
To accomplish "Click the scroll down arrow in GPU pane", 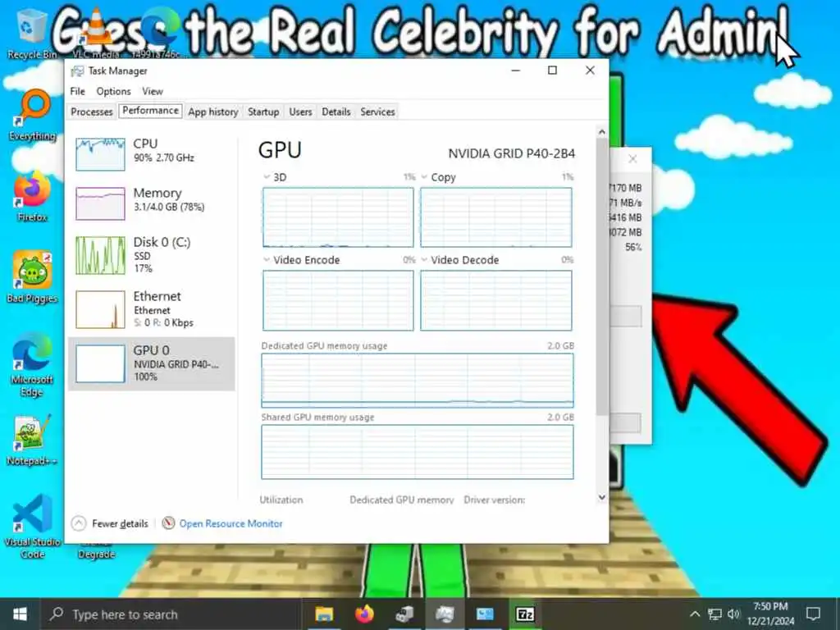I will tap(601, 497).
